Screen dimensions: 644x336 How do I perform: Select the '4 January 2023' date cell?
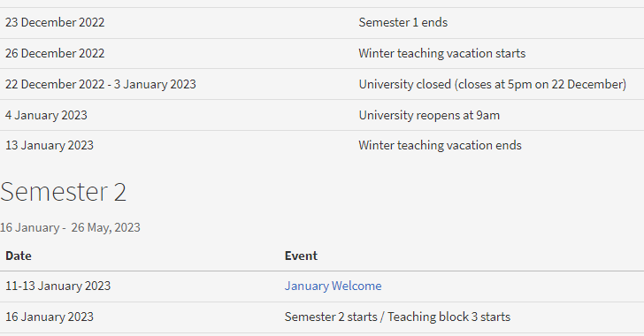(46, 115)
